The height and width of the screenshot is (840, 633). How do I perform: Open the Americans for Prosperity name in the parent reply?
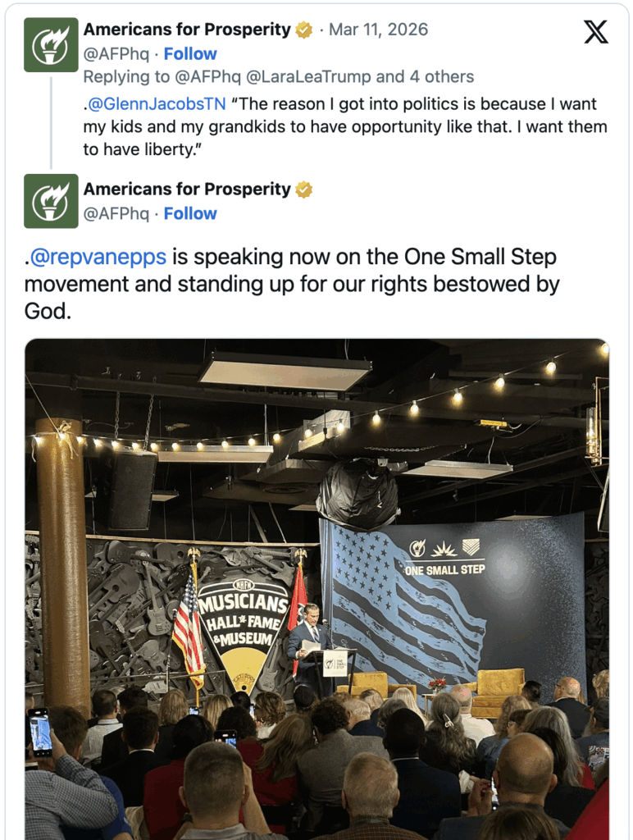pyautogui.click(x=187, y=30)
